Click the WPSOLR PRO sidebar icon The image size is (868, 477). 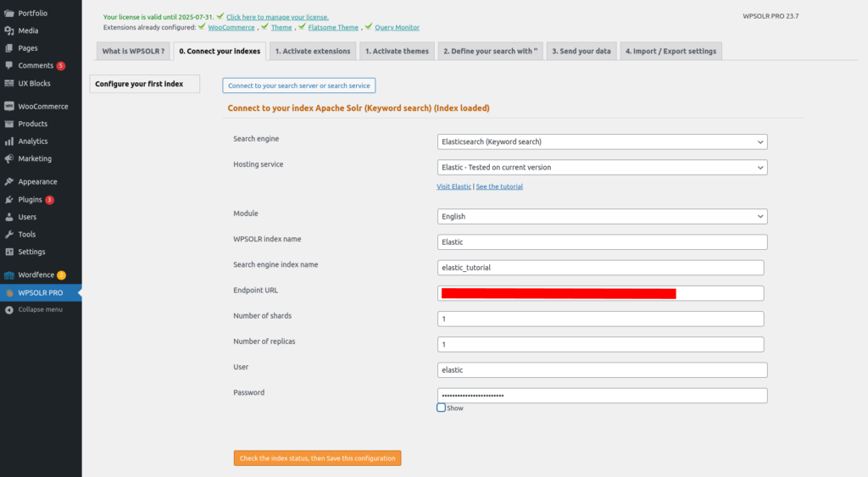(8, 293)
